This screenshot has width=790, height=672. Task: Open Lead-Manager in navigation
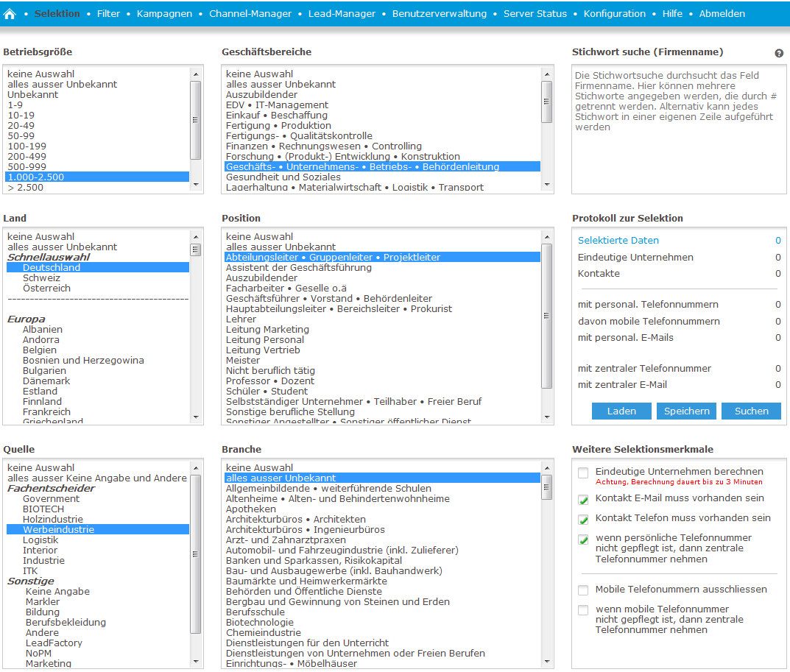(x=342, y=13)
